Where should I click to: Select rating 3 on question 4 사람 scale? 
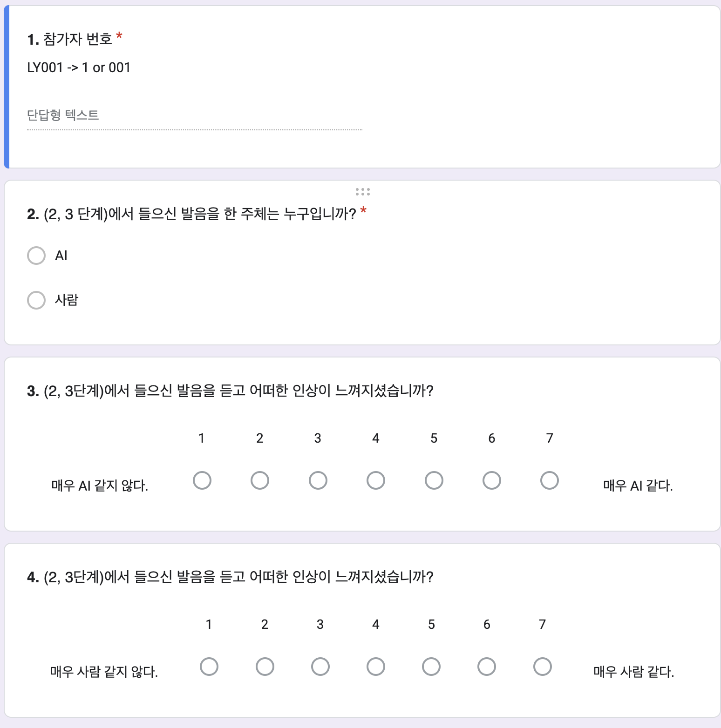point(320,667)
